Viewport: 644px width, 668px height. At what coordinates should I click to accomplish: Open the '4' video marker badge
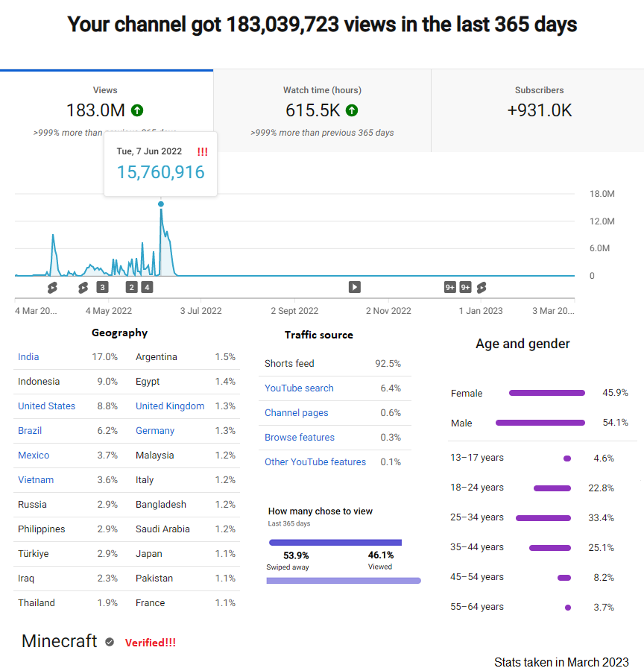pos(147,287)
